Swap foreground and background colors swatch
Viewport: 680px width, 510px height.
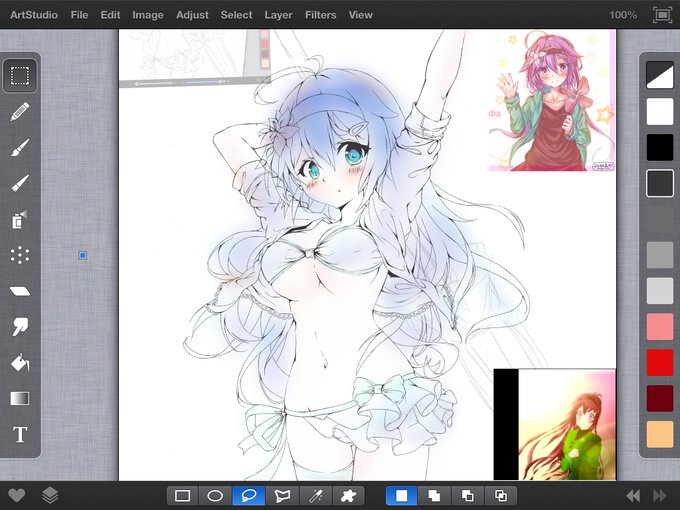[x=660, y=75]
